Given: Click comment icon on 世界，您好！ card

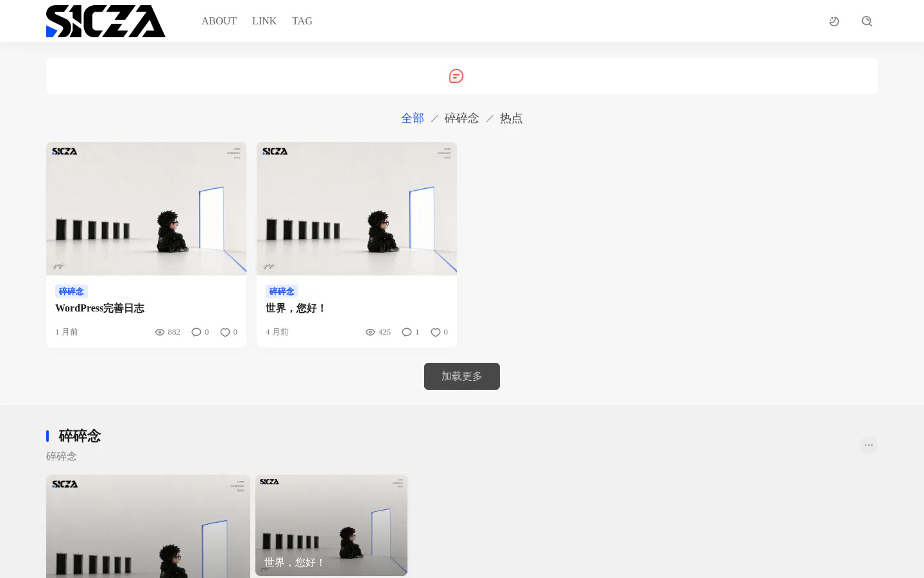Looking at the screenshot, I should 407,332.
